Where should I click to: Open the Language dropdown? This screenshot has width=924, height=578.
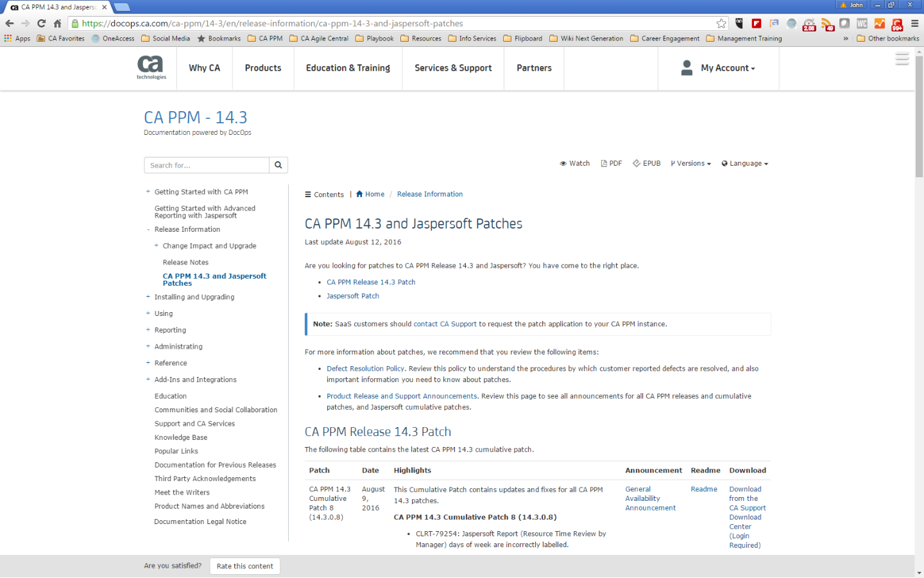point(744,163)
